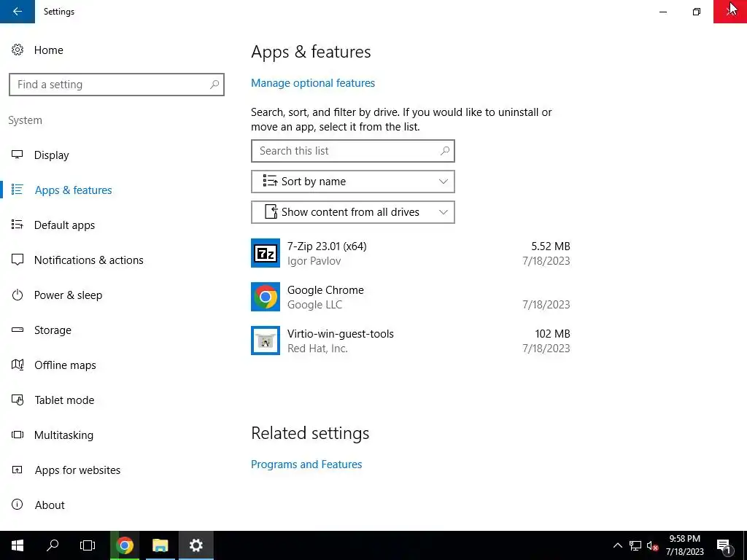Go back using the Settings back arrow
This screenshot has height=560, width=747.
pos(18,12)
